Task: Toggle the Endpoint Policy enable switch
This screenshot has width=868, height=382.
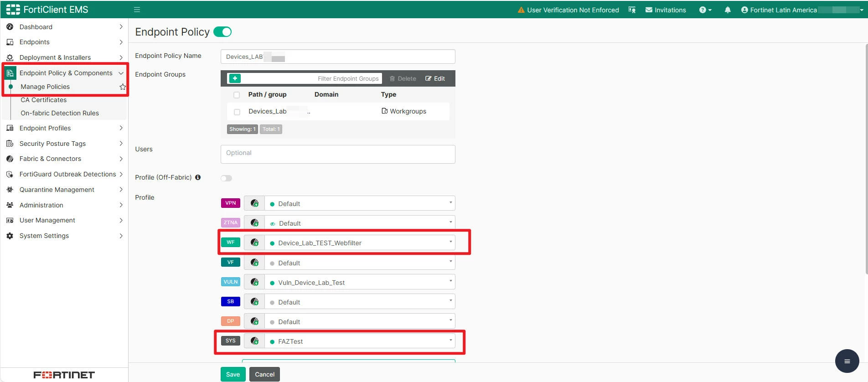Action: [x=222, y=32]
